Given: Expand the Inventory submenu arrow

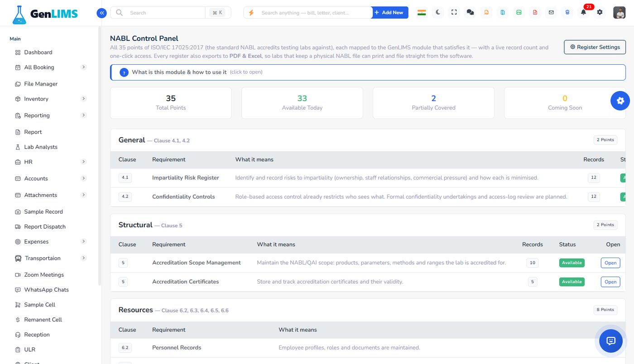Looking at the screenshot, I should pos(83,99).
